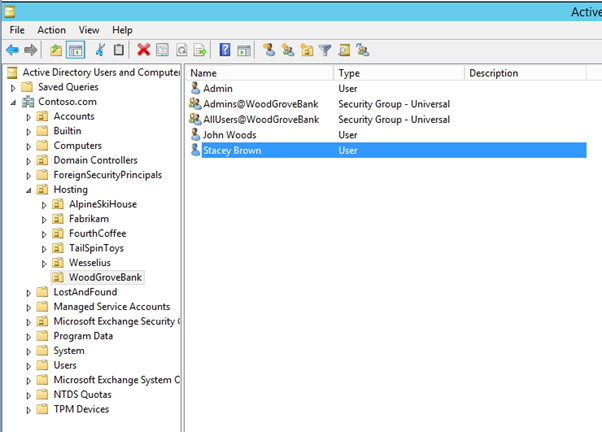Open Help via blue question mark icon

coord(225,50)
